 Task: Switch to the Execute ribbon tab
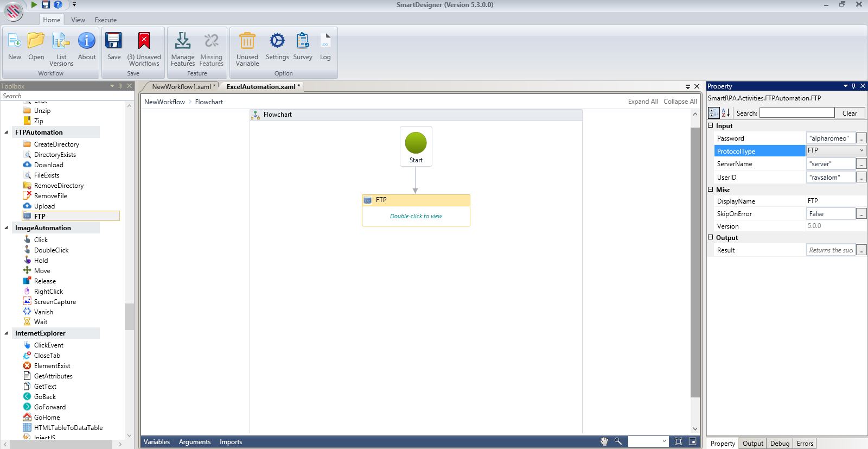105,20
